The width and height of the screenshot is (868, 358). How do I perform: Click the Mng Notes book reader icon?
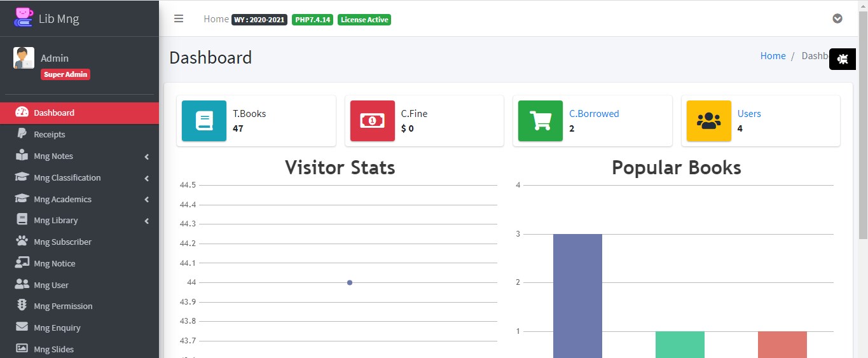coord(22,155)
